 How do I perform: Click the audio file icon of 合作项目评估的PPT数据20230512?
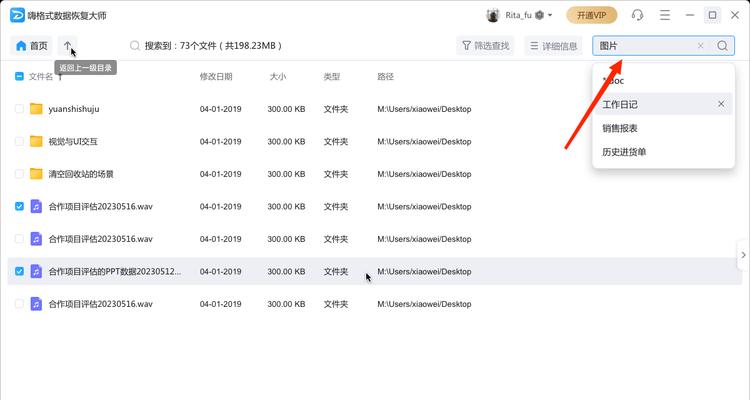36,271
